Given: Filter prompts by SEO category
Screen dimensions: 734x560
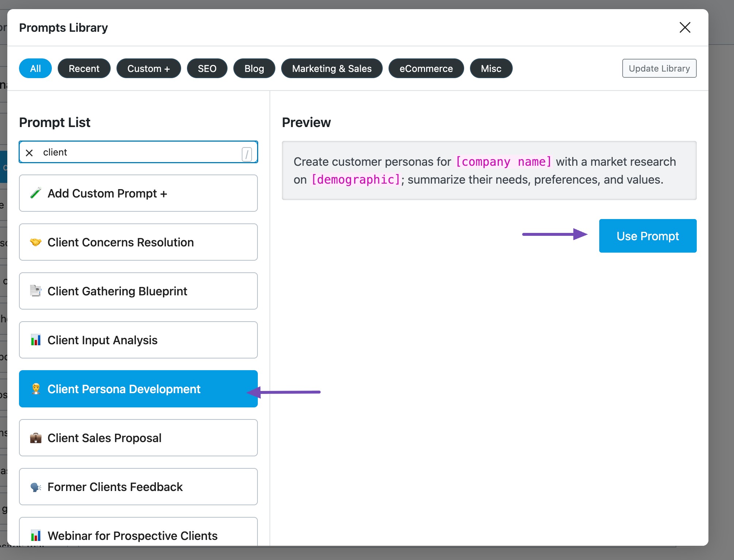Looking at the screenshot, I should click(x=207, y=68).
